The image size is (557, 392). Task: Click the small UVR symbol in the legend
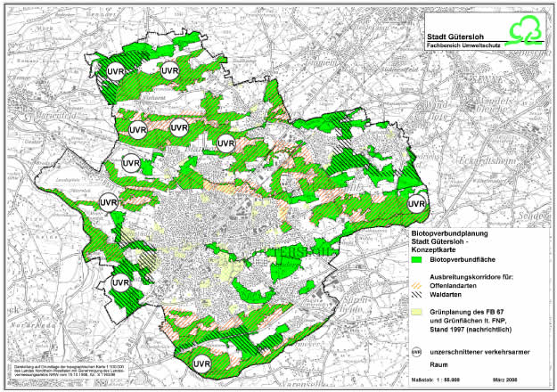(419, 353)
